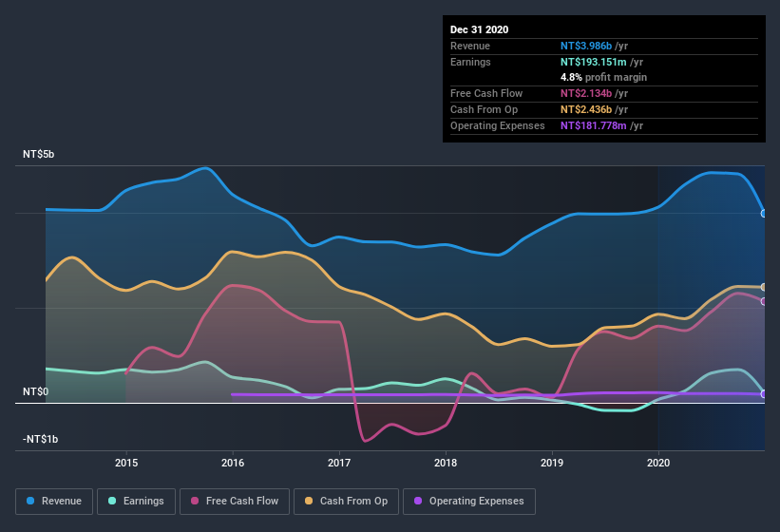This screenshot has height=532, width=780.
Task: Click the Earnings row label in tooltip
Action: tap(470, 62)
